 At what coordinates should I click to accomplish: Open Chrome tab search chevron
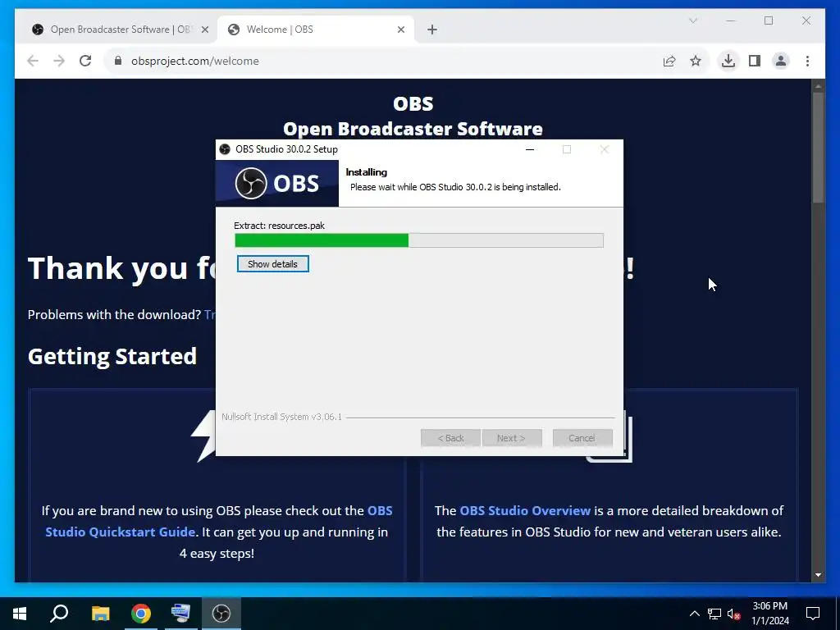pyautogui.click(x=692, y=21)
